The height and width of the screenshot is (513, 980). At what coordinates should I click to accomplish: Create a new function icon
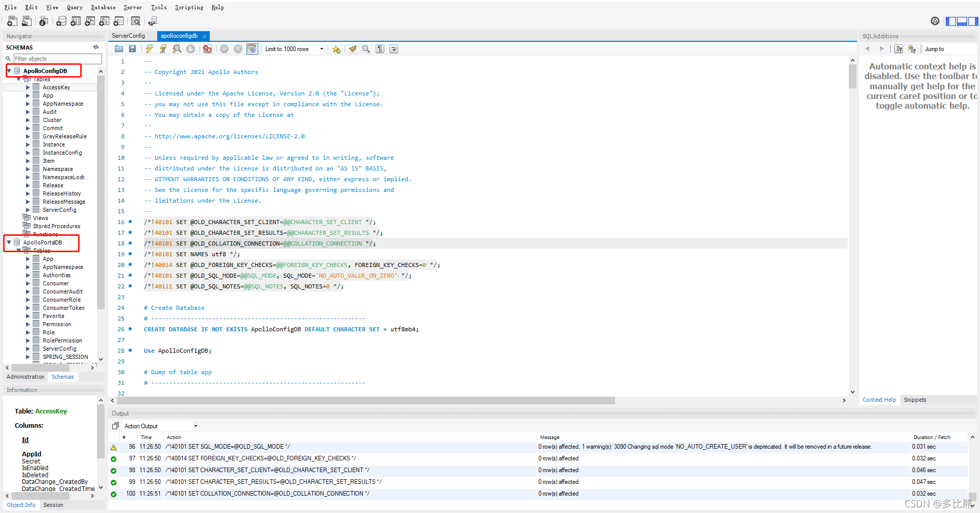point(118,21)
